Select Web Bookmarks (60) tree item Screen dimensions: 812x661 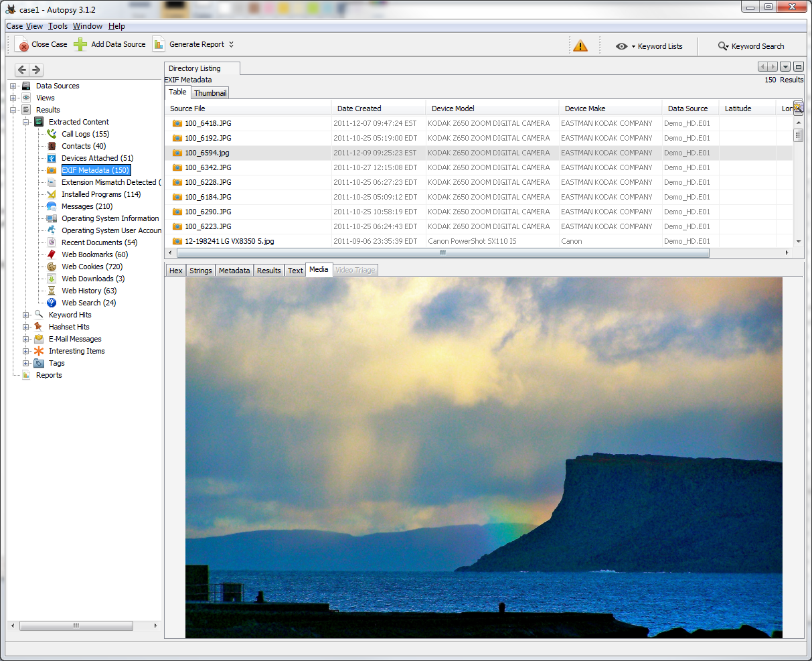coord(94,254)
